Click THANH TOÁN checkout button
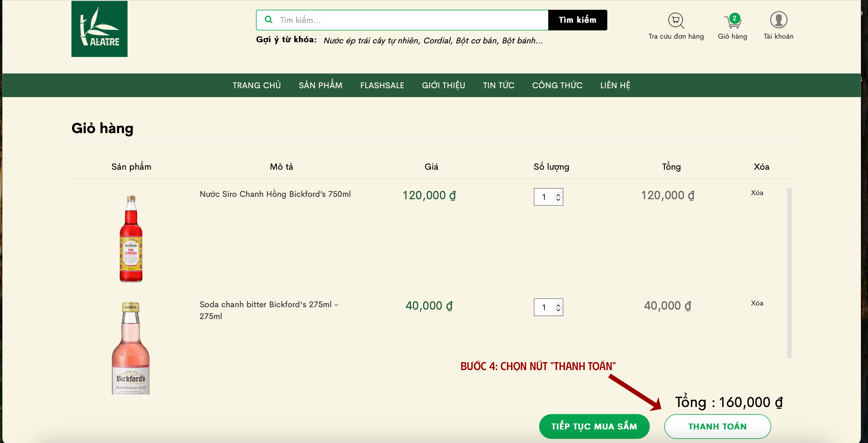 (x=717, y=426)
